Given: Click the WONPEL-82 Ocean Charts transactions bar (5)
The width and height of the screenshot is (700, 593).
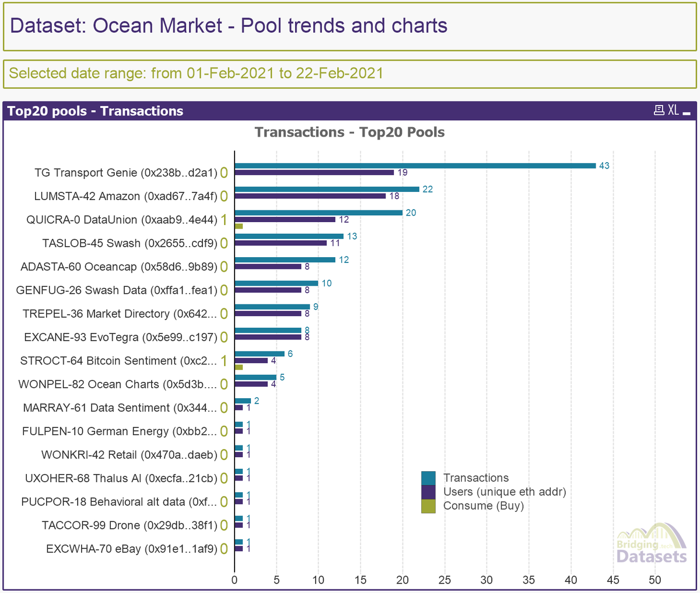Looking at the screenshot, I should point(256,377).
